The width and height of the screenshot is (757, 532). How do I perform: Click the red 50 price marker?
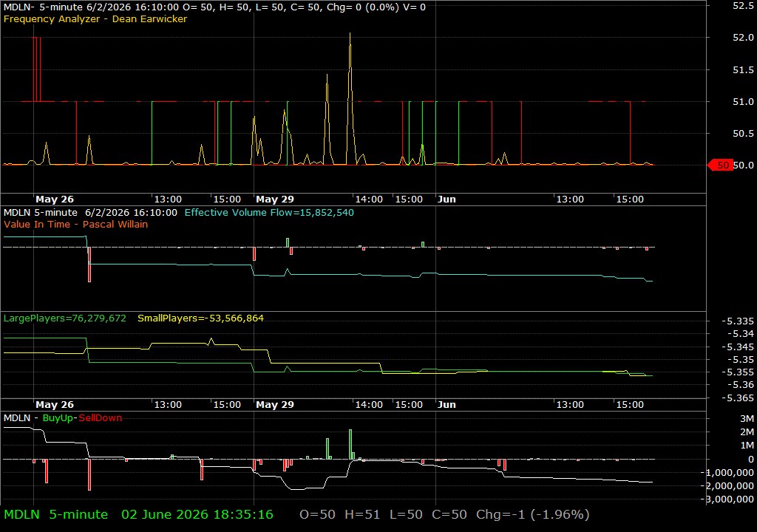click(720, 165)
